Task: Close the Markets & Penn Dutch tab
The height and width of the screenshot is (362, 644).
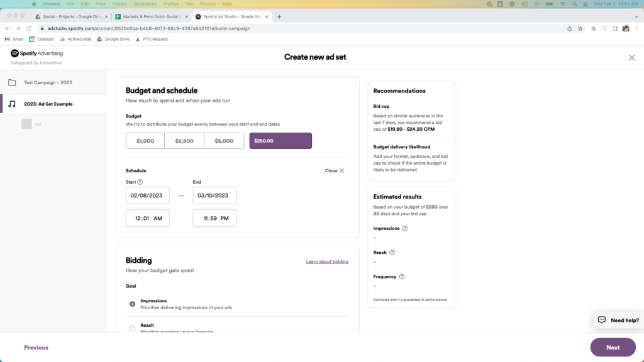Action: coord(186,17)
